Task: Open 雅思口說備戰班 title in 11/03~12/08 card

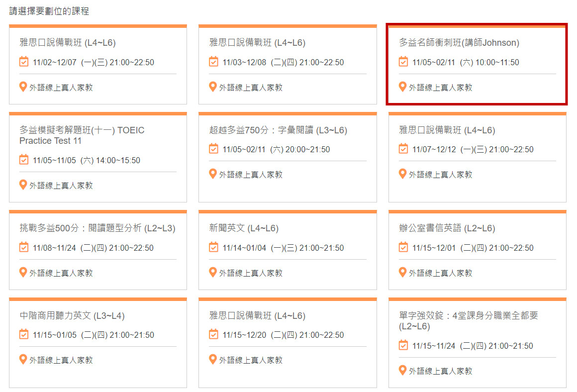Action: 257,43
